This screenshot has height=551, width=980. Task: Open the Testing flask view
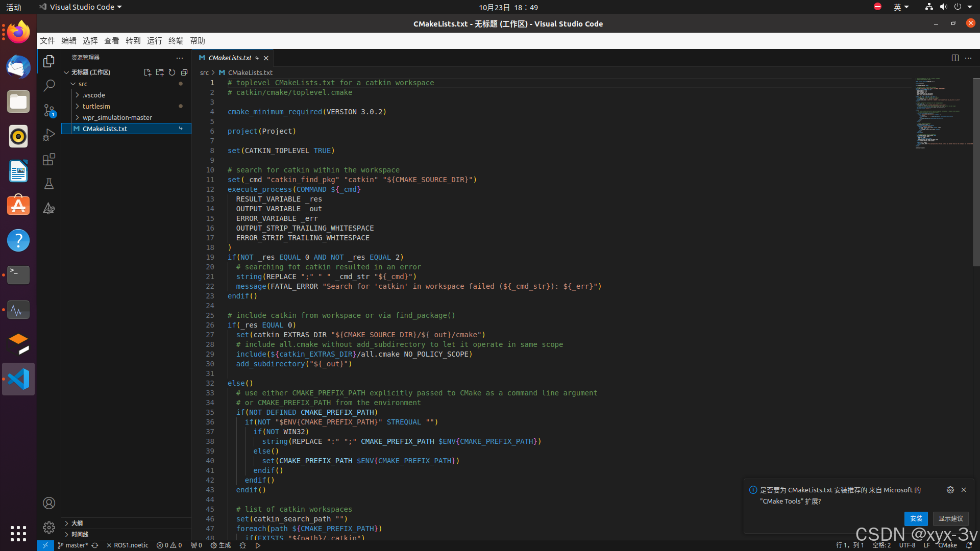click(49, 184)
